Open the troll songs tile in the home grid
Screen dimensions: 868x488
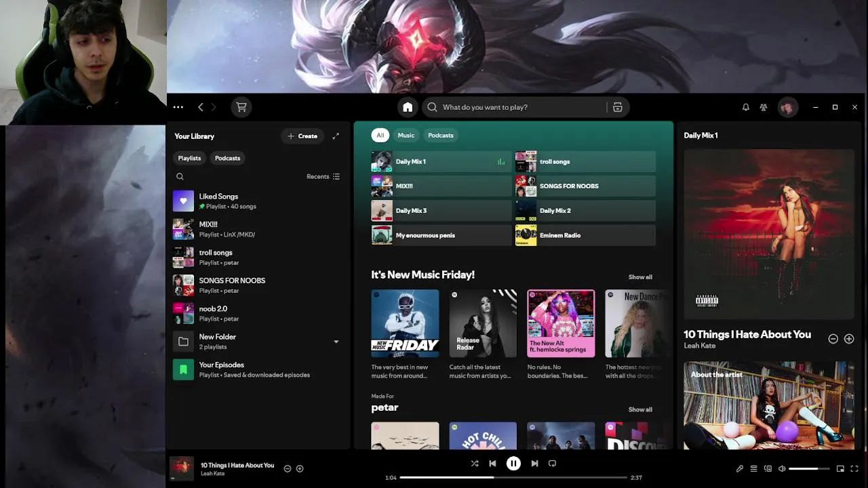click(x=585, y=162)
